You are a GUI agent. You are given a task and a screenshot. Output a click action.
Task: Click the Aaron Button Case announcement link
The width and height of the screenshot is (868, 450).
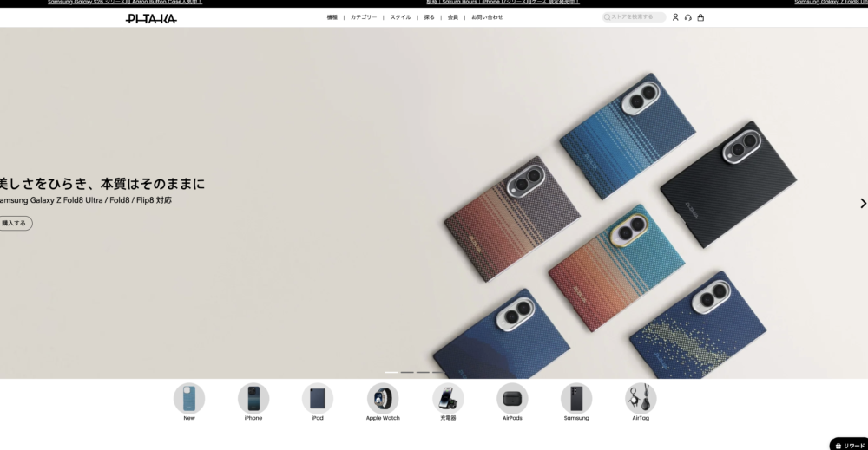coord(124,3)
